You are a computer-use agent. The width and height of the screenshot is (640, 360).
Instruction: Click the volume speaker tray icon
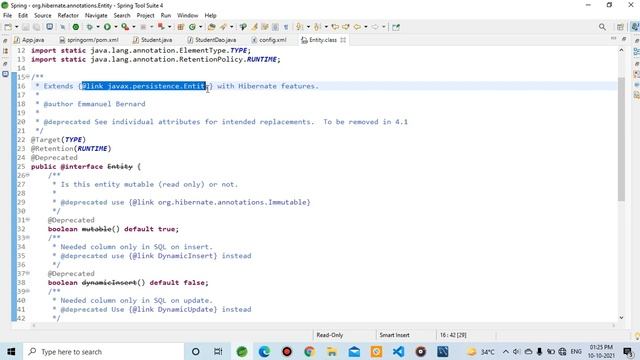click(x=517, y=351)
